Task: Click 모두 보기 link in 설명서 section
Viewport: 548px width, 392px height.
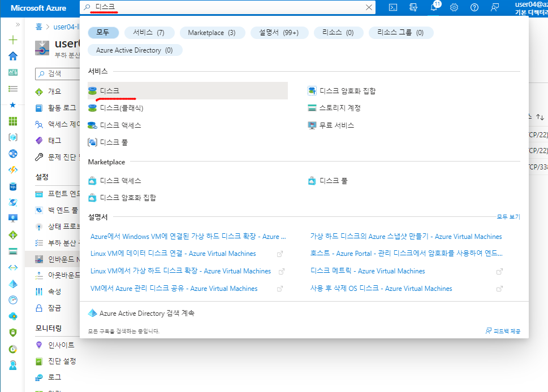Action: click(508, 217)
